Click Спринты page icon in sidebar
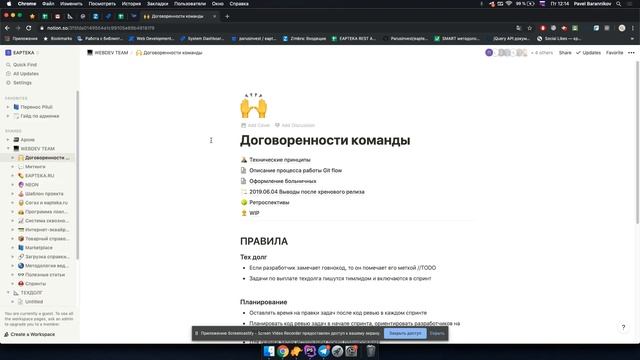The width and height of the screenshot is (640, 360). coord(21,284)
